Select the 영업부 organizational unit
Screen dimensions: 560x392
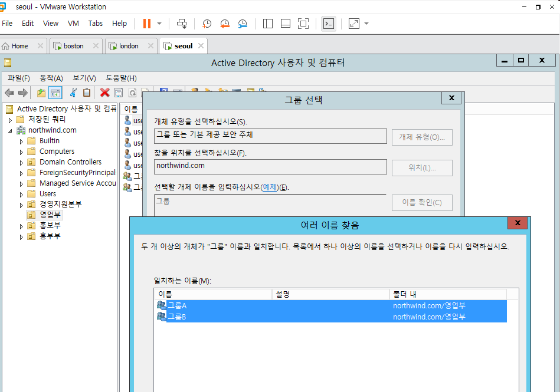(x=50, y=215)
